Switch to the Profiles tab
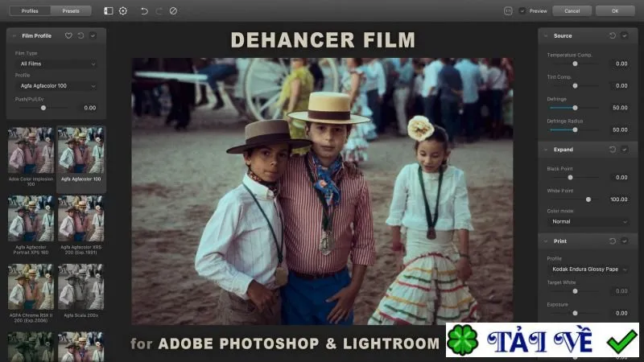The height and width of the screenshot is (362, 644). (x=30, y=11)
